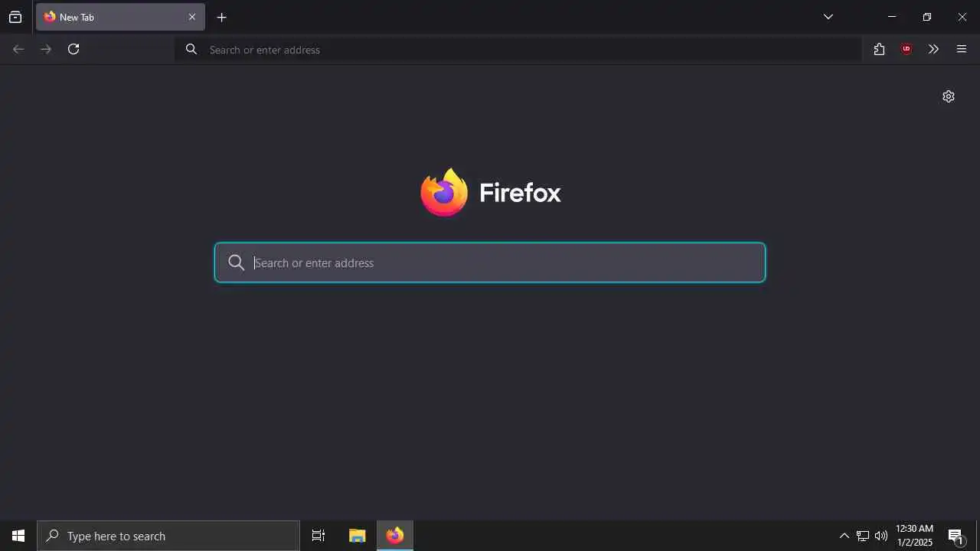The height and width of the screenshot is (551, 980).
Task: Open Task View on taskbar
Action: [318, 536]
